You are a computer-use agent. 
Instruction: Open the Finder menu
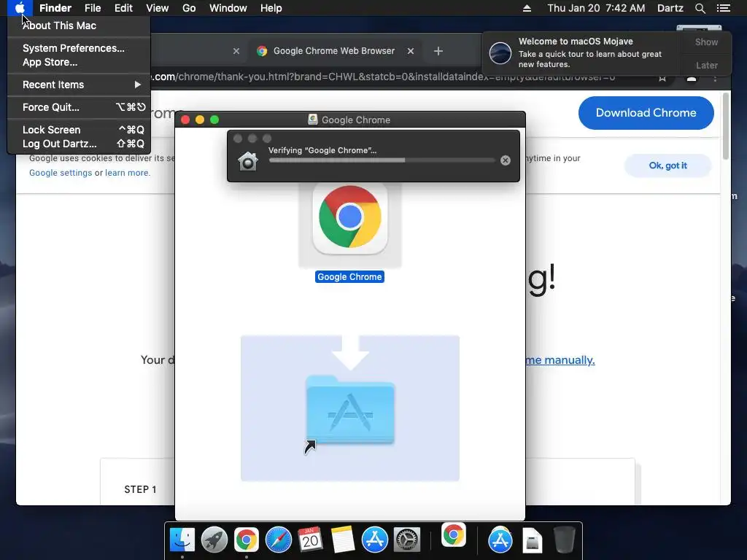(x=55, y=8)
